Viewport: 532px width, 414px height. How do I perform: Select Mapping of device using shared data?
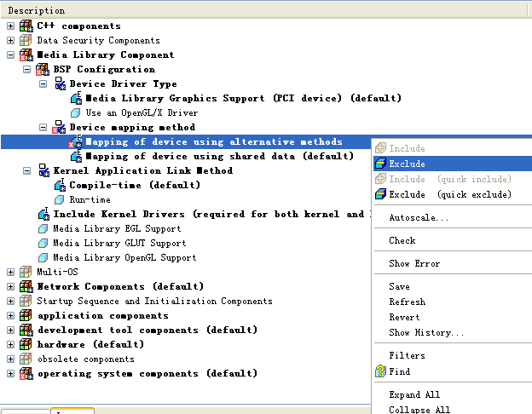[x=219, y=156]
